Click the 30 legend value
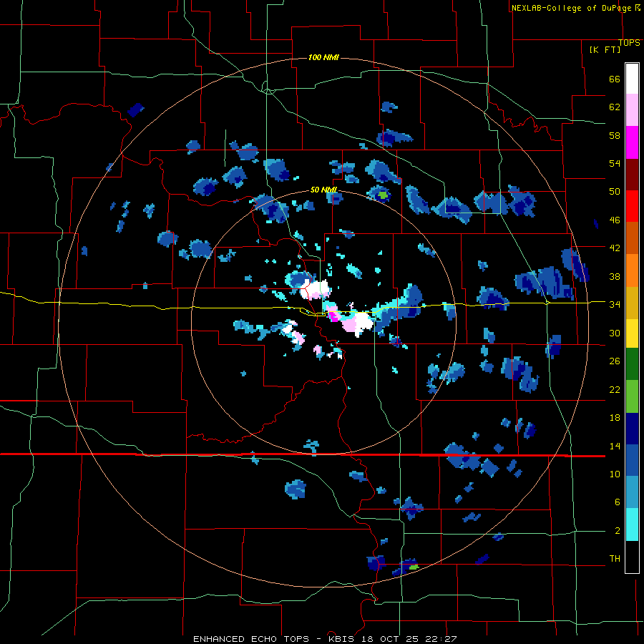This screenshot has height=644, width=644. click(615, 333)
